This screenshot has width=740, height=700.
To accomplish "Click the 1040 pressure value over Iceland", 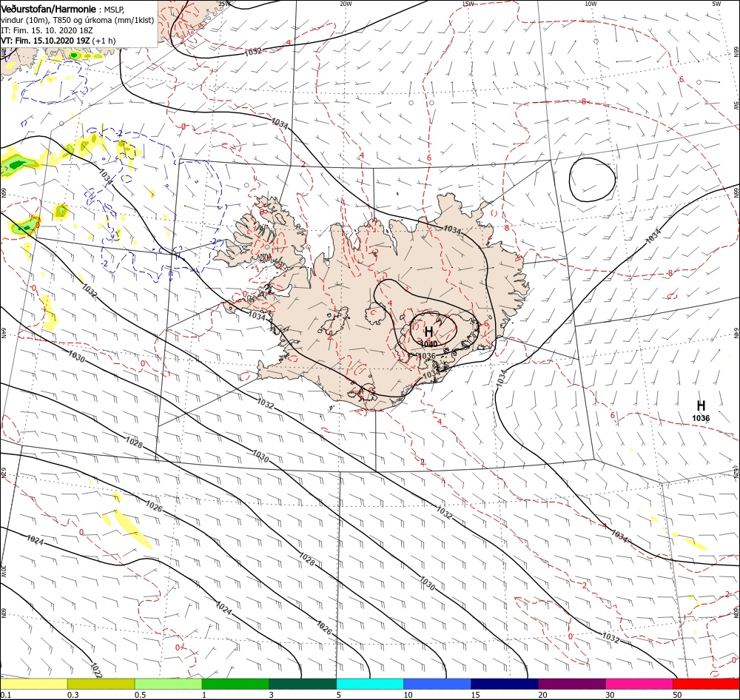I will click(x=428, y=344).
